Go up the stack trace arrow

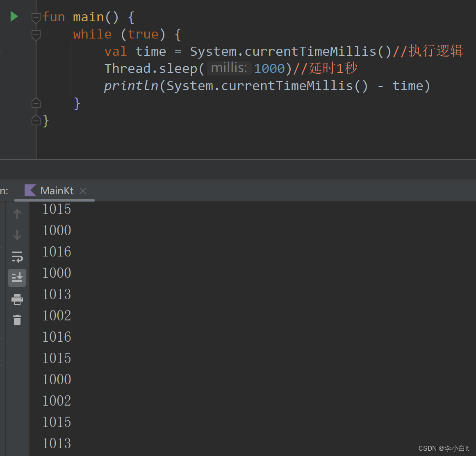[x=17, y=214]
